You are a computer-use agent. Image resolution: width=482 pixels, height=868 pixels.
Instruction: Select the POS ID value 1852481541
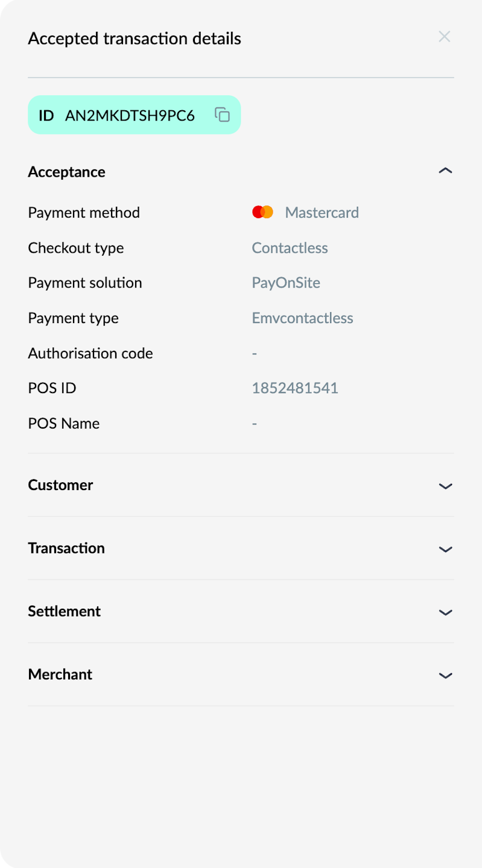tap(295, 388)
